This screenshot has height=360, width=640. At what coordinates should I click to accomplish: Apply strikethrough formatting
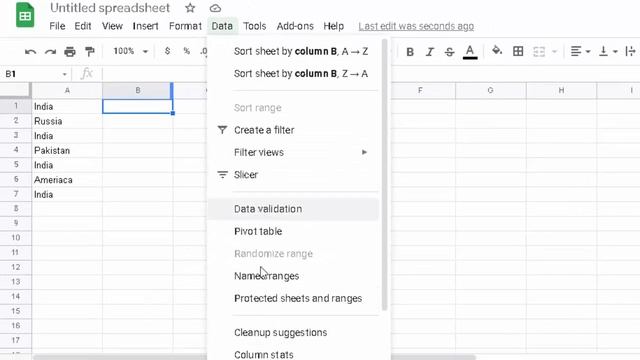[449, 52]
